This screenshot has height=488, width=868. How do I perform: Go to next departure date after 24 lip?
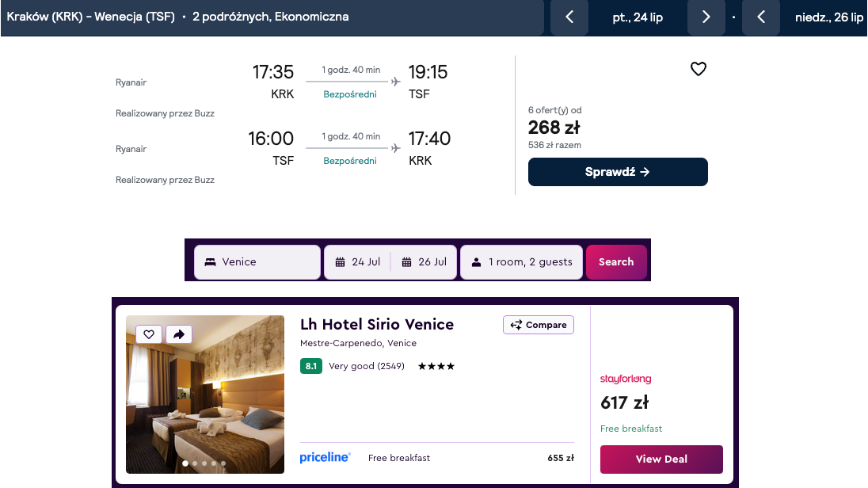[x=706, y=17]
